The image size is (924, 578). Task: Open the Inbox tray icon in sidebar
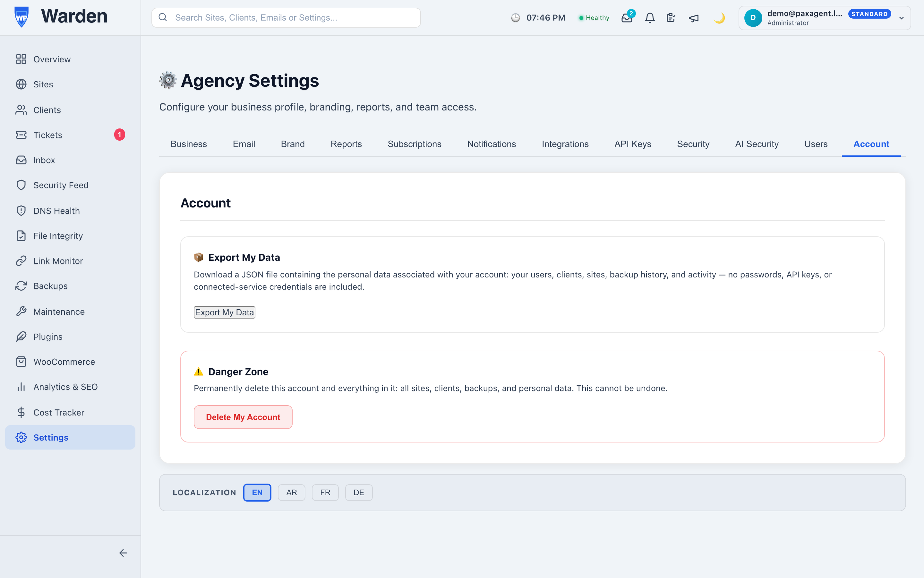pyautogui.click(x=21, y=160)
